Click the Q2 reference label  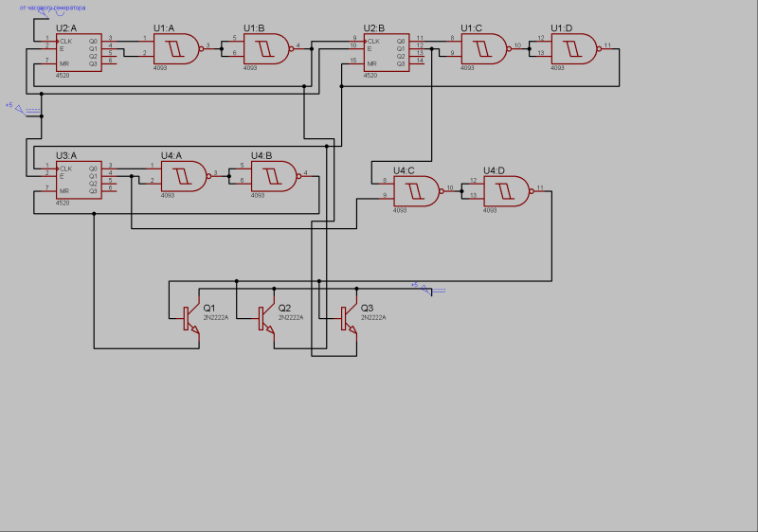[x=285, y=308]
